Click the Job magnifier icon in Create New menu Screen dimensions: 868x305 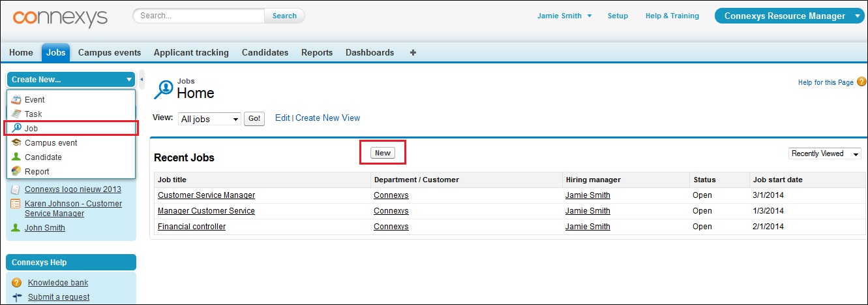[x=17, y=129]
